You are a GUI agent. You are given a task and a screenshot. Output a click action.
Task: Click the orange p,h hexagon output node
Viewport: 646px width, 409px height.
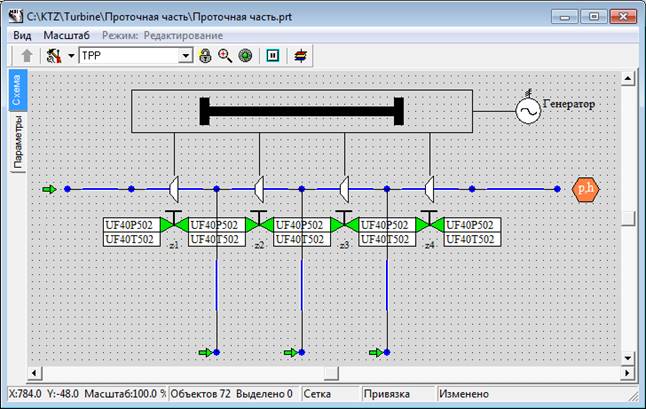[584, 188]
